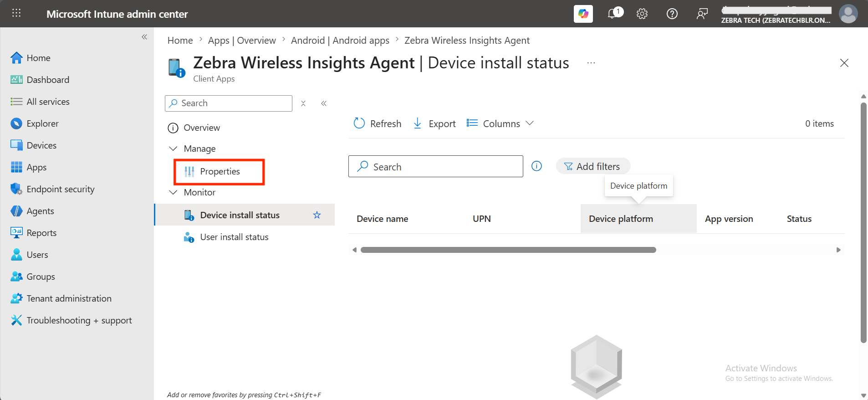Screen dimensions: 868x400
Task: Open the app launcher waffle icon
Action: click(16, 13)
